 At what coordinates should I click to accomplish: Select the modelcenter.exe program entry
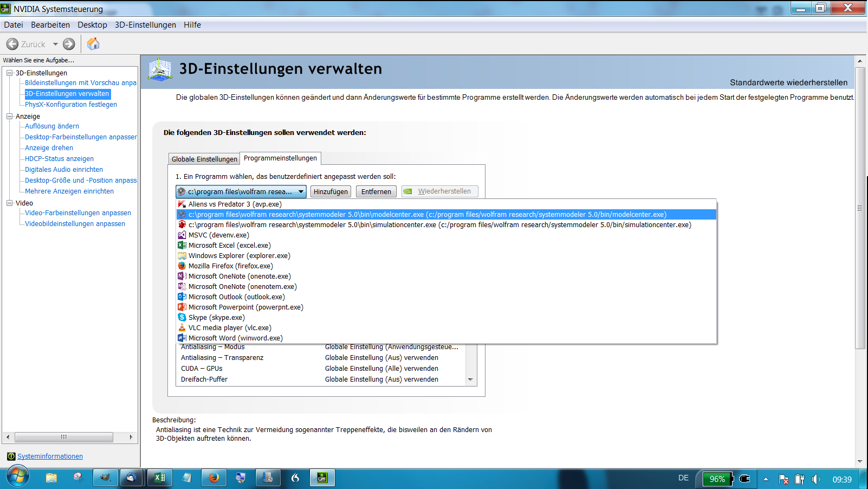[x=446, y=215]
